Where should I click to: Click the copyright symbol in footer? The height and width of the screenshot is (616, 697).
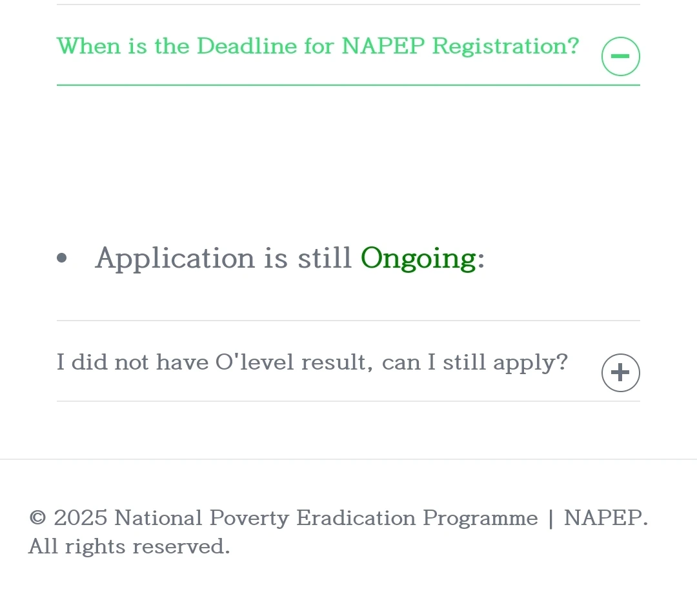point(38,518)
